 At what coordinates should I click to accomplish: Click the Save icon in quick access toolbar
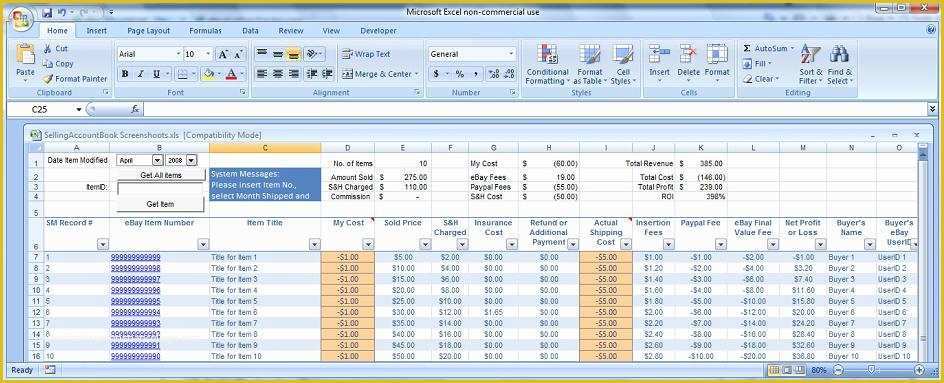click(x=48, y=12)
